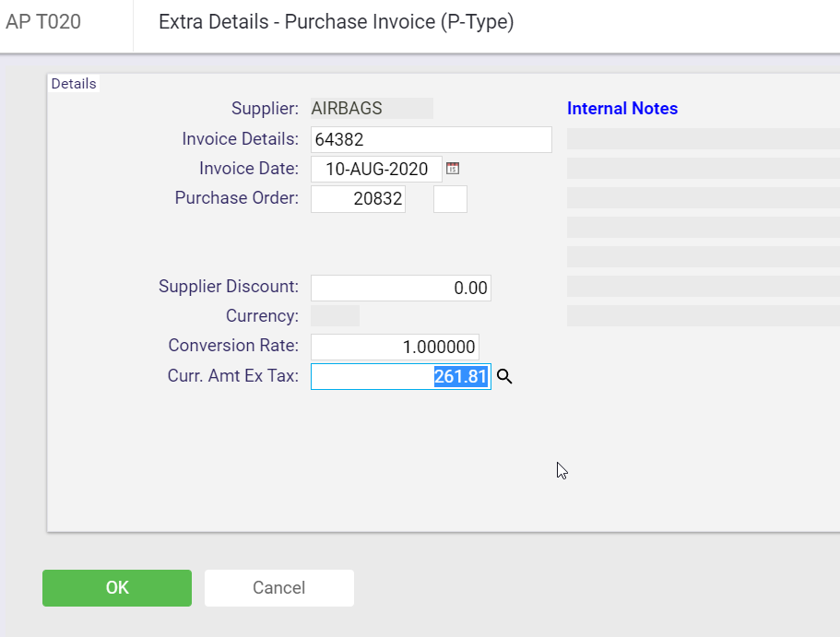This screenshot has height=637, width=840.
Task: Click the AIRBAGS supplier field
Action: pyautogui.click(x=372, y=108)
